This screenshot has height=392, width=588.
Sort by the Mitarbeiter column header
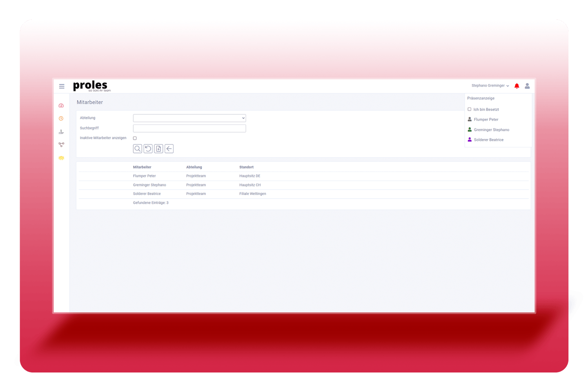pyautogui.click(x=142, y=167)
